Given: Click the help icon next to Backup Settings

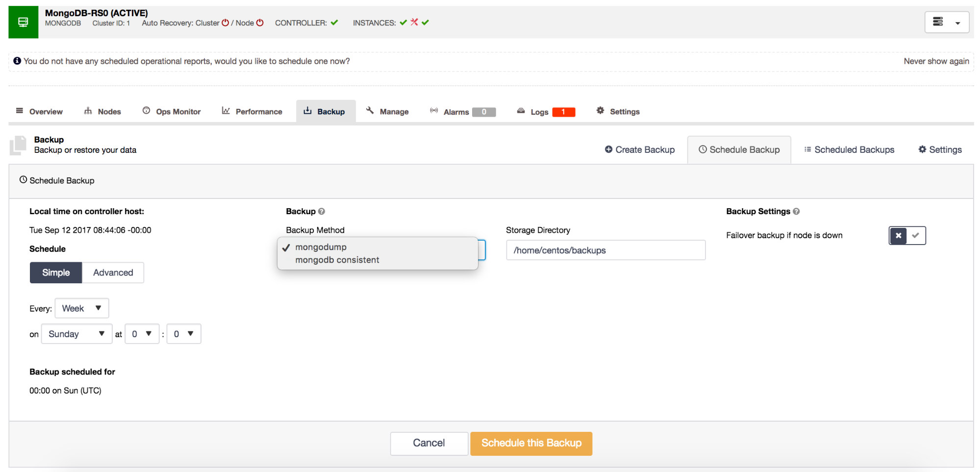Looking at the screenshot, I should (796, 211).
